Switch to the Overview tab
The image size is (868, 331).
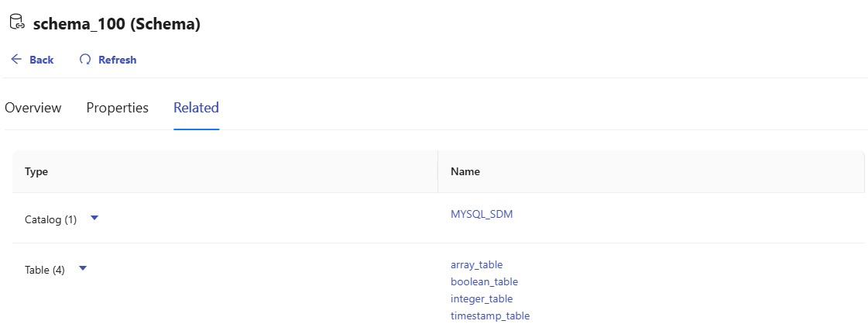tap(33, 108)
